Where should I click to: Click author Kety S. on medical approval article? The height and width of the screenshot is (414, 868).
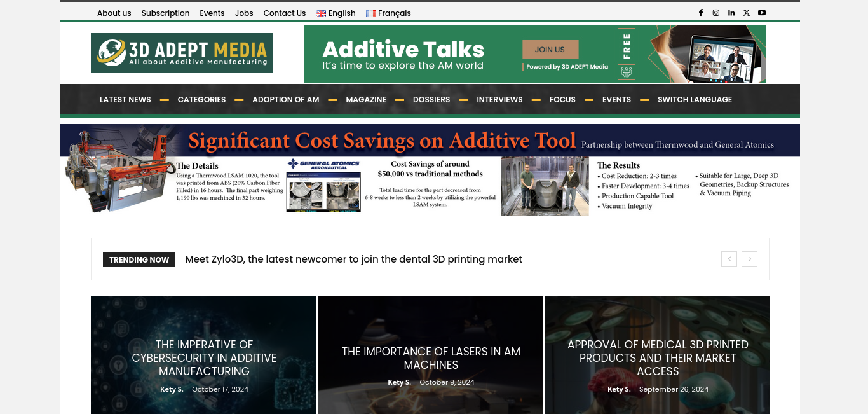[x=619, y=389]
